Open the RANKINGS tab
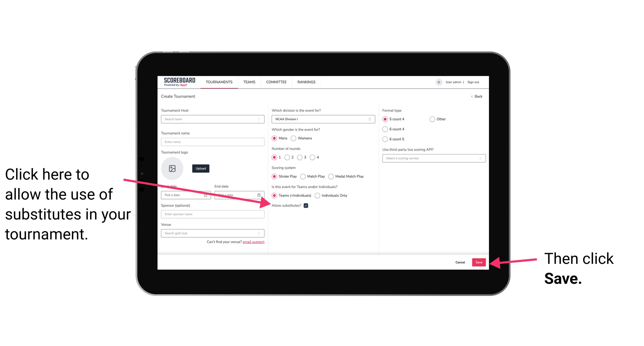The height and width of the screenshot is (346, 644). tap(307, 82)
